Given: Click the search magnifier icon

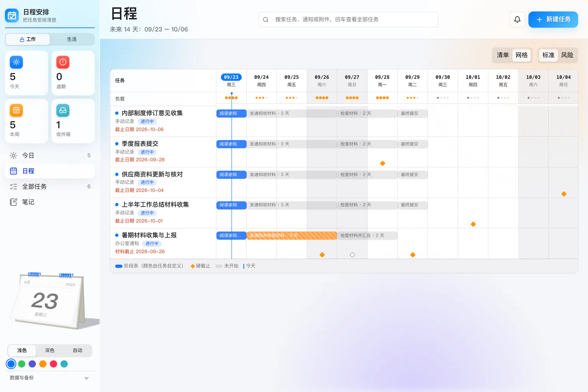Looking at the screenshot, I should (266, 20).
